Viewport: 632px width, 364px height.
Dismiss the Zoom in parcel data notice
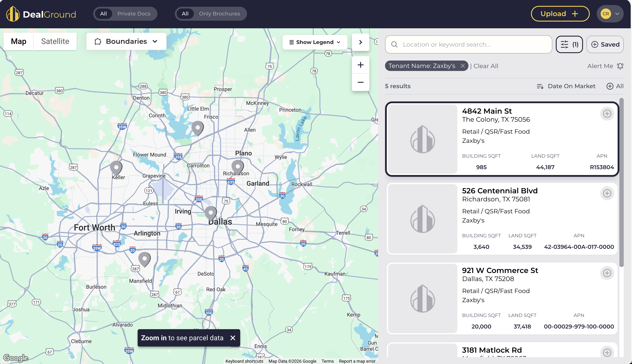click(233, 338)
